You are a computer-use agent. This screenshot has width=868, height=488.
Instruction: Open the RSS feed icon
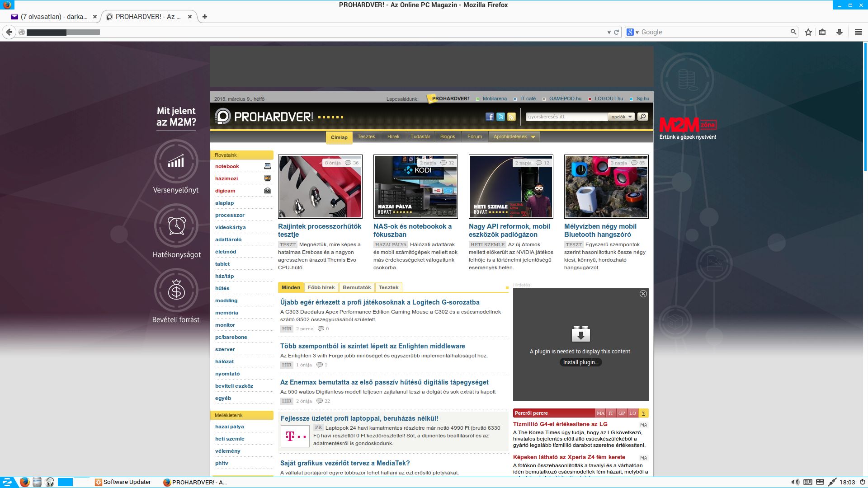click(x=511, y=117)
